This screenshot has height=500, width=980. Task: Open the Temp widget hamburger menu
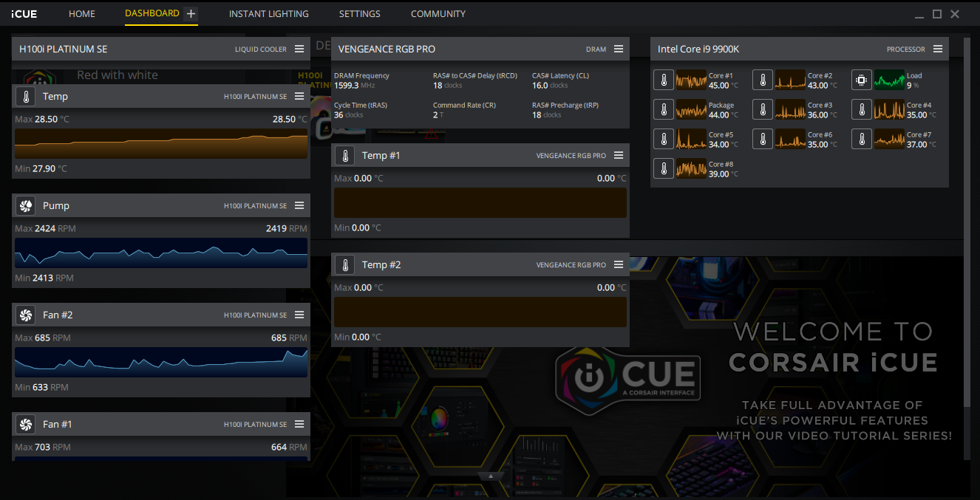click(x=299, y=96)
